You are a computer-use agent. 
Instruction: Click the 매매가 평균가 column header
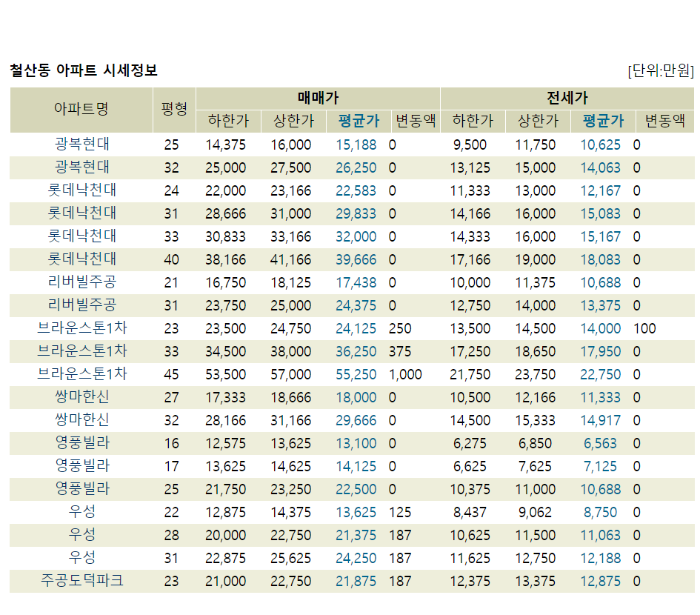pyautogui.click(x=359, y=121)
